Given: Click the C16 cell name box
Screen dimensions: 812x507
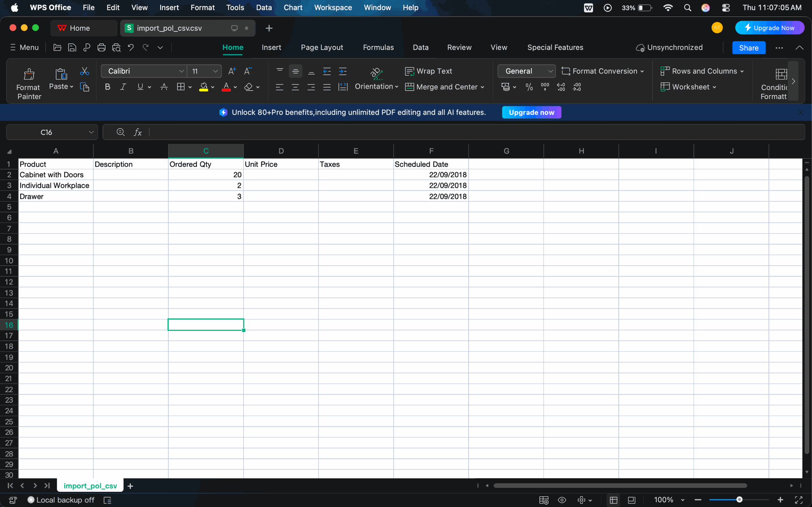Looking at the screenshot, I should tap(47, 132).
